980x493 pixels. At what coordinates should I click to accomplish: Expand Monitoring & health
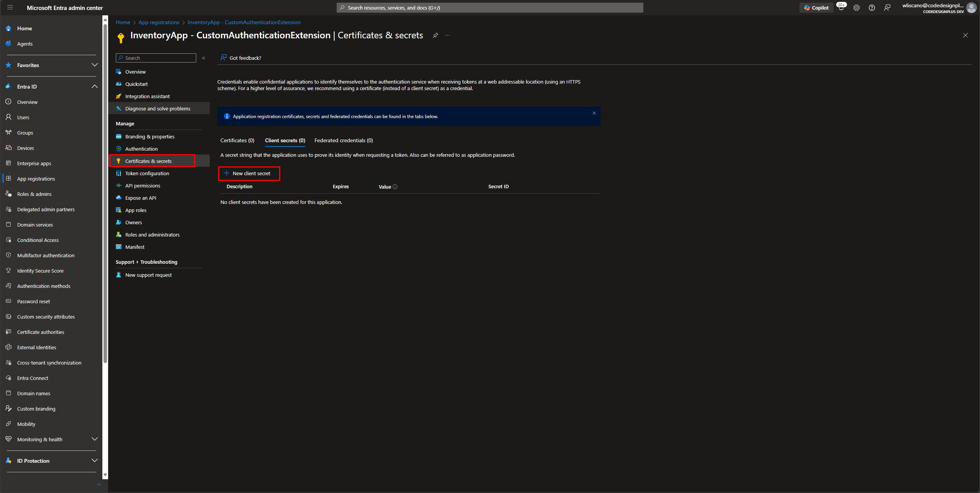[x=94, y=439]
